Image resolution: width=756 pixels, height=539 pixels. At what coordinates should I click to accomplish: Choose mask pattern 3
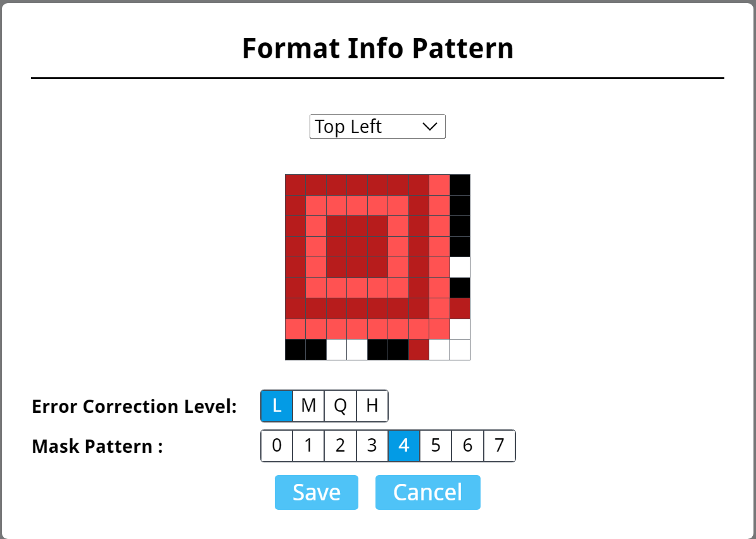pyautogui.click(x=372, y=446)
